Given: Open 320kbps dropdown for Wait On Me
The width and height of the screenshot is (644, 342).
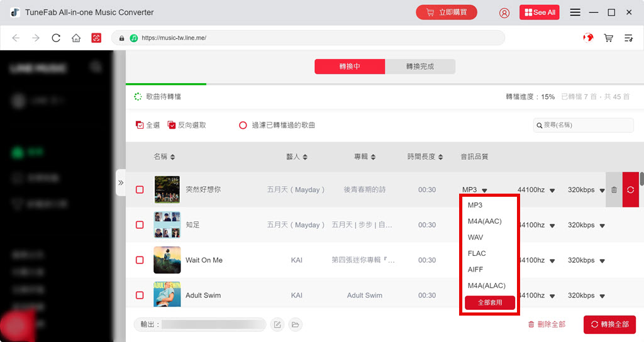Looking at the screenshot, I should [x=586, y=260].
